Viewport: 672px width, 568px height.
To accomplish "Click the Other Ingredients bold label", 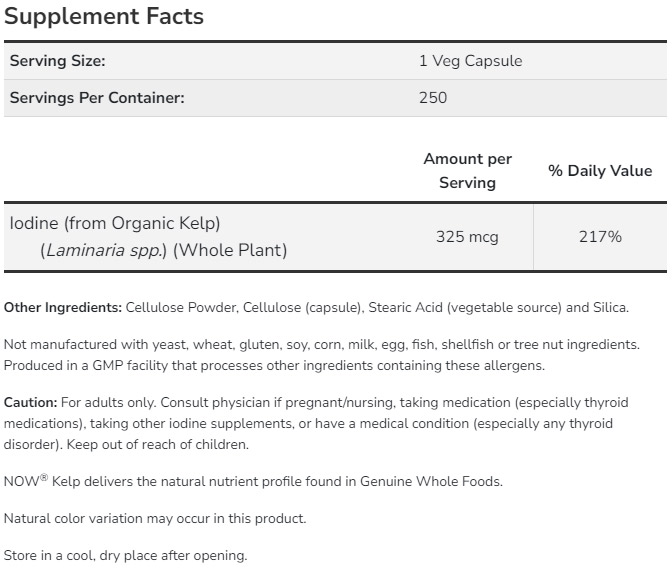I will [x=63, y=306].
